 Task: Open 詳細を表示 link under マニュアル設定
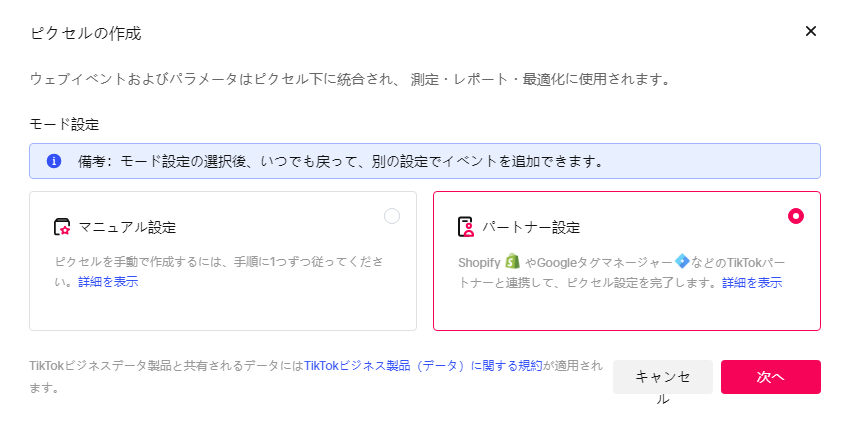click(x=108, y=282)
